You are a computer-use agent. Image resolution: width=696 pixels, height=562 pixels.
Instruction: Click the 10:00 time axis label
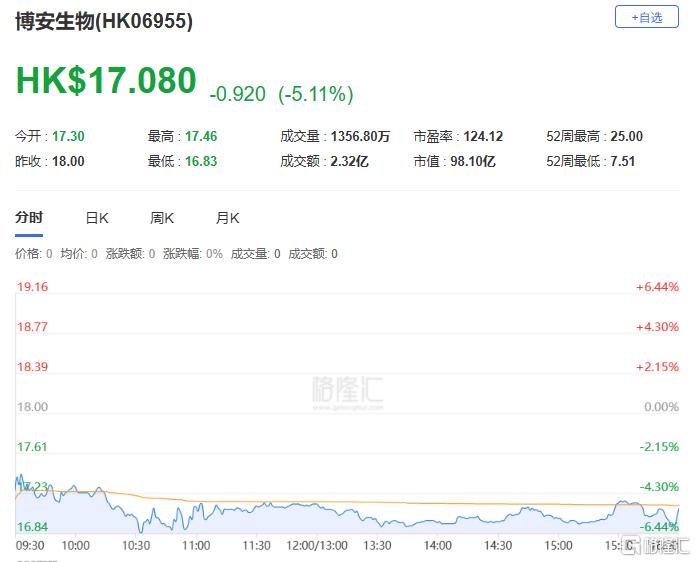click(75, 545)
